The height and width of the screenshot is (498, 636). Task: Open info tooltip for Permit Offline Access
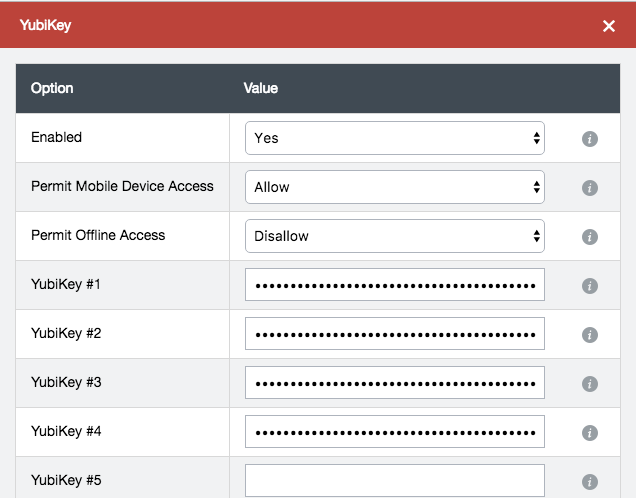point(590,237)
